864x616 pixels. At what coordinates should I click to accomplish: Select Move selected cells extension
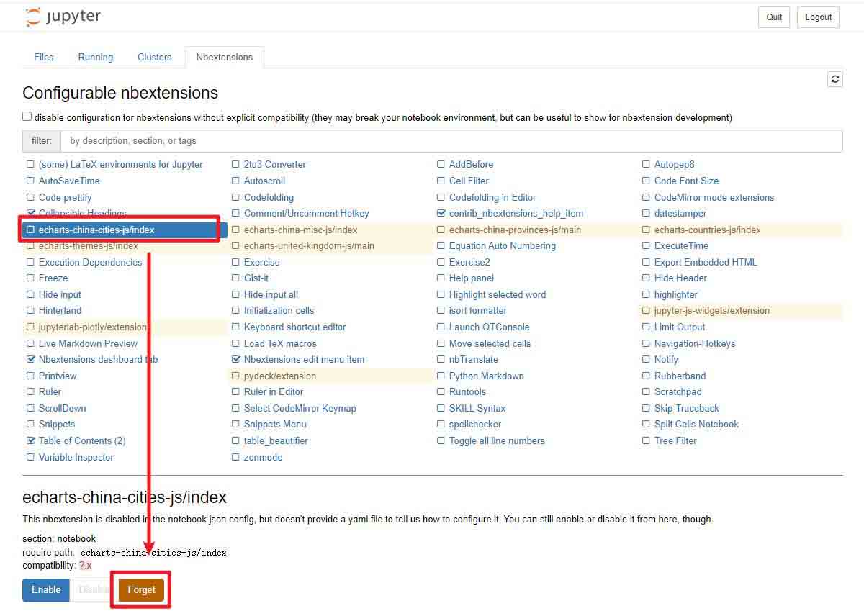pos(490,343)
